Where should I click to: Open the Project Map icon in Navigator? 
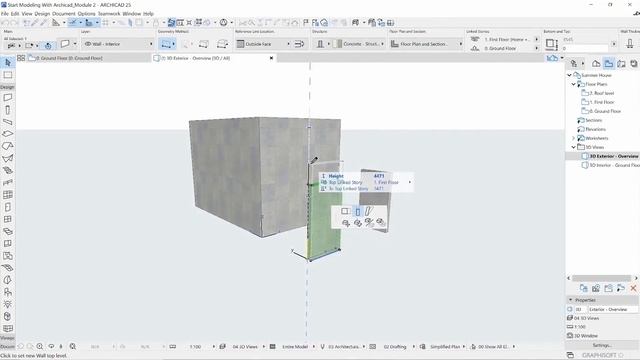click(x=596, y=64)
